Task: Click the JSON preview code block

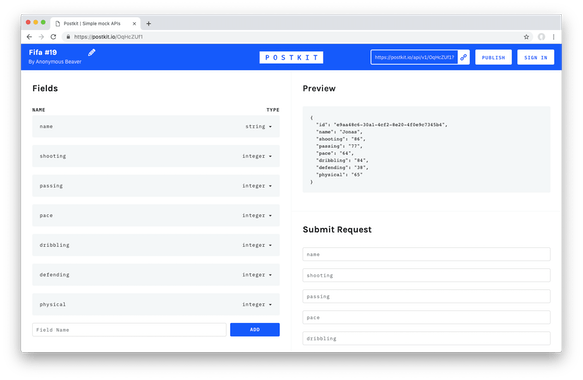Action: (426, 149)
